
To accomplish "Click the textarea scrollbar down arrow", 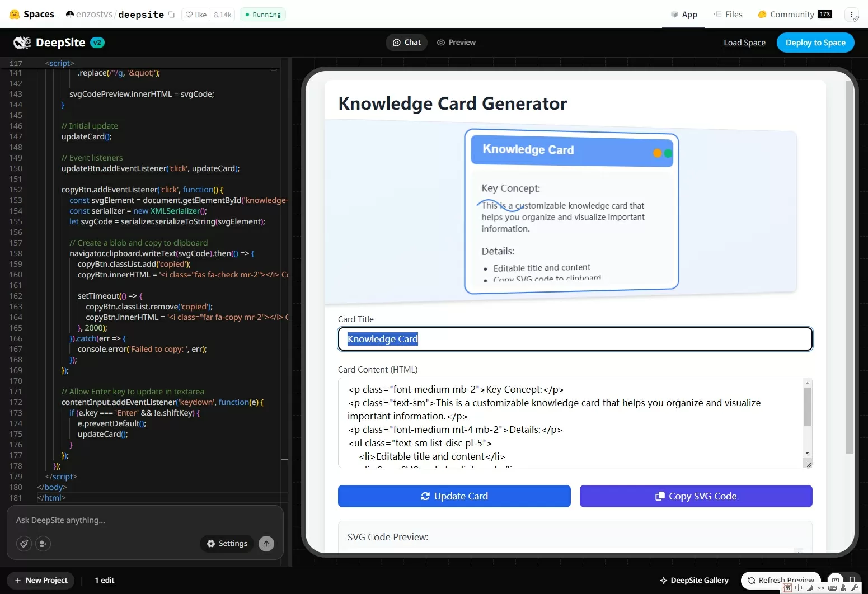I will [x=807, y=453].
